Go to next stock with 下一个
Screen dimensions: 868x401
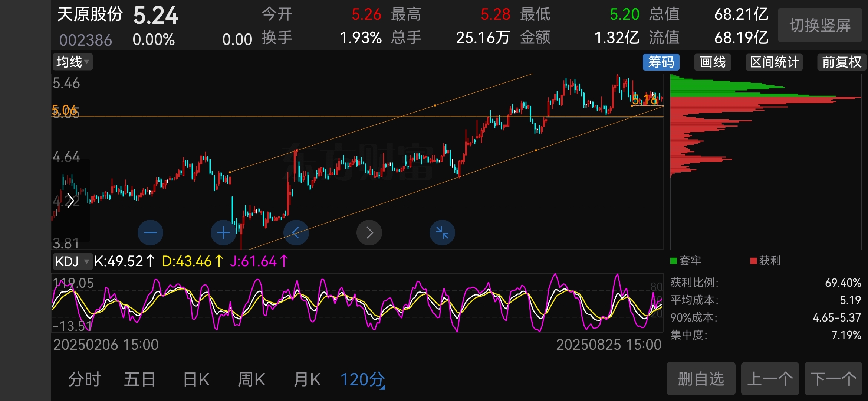tap(834, 379)
